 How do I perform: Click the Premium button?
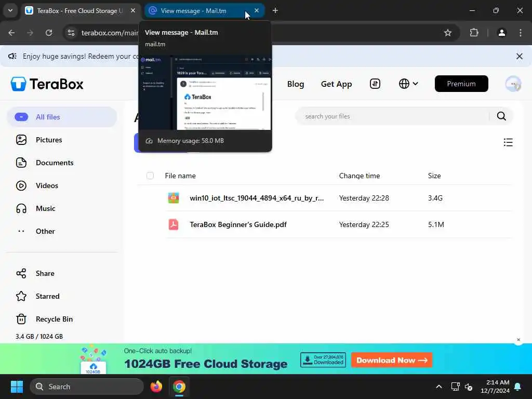tap(461, 84)
